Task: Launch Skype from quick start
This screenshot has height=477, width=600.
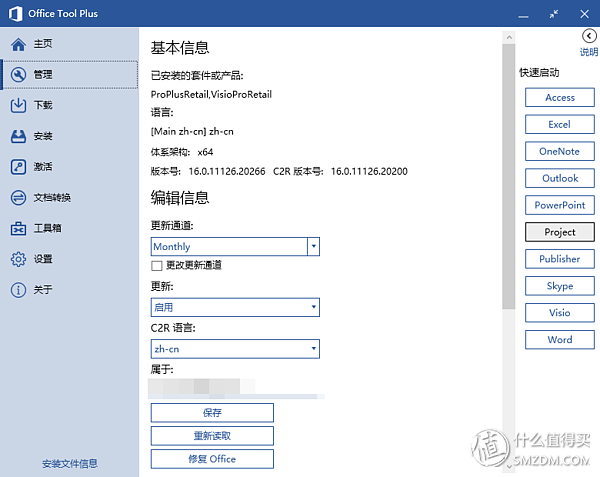Action: [x=560, y=286]
